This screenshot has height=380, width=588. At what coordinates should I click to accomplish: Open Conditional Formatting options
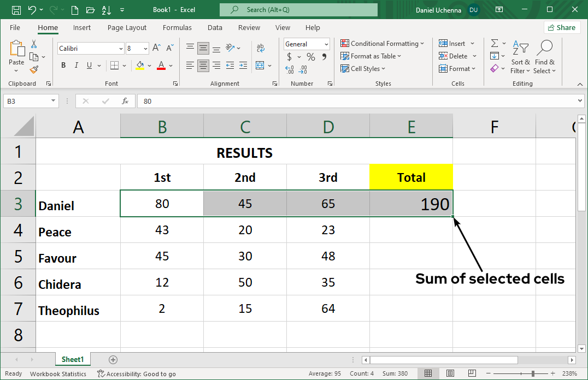tap(382, 43)
